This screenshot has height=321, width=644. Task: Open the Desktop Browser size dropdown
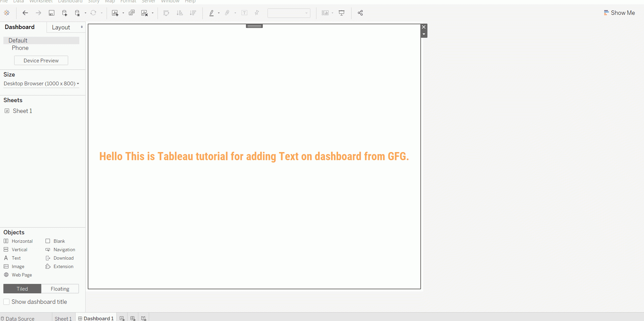pyautogui.click(x=41, y=84)
